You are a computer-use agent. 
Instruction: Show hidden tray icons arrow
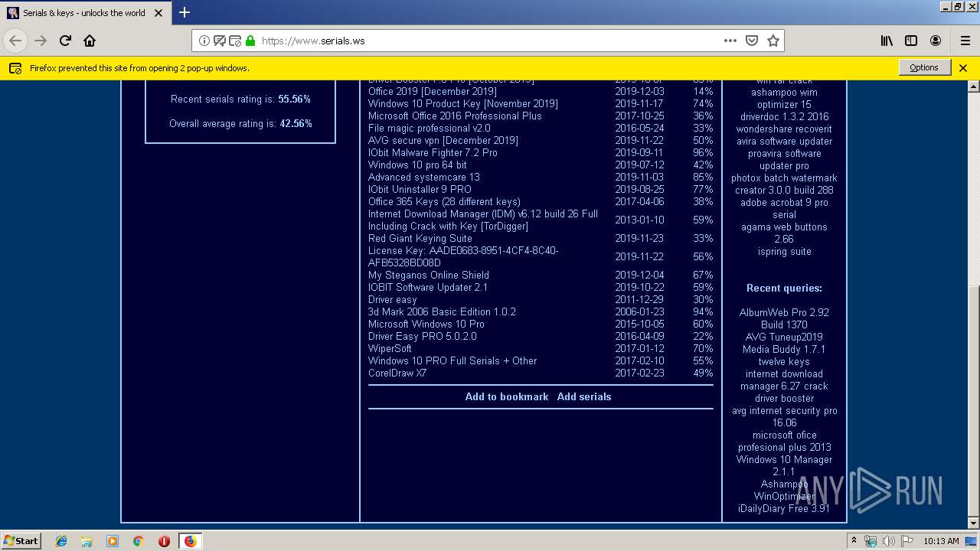pos(854,541)
